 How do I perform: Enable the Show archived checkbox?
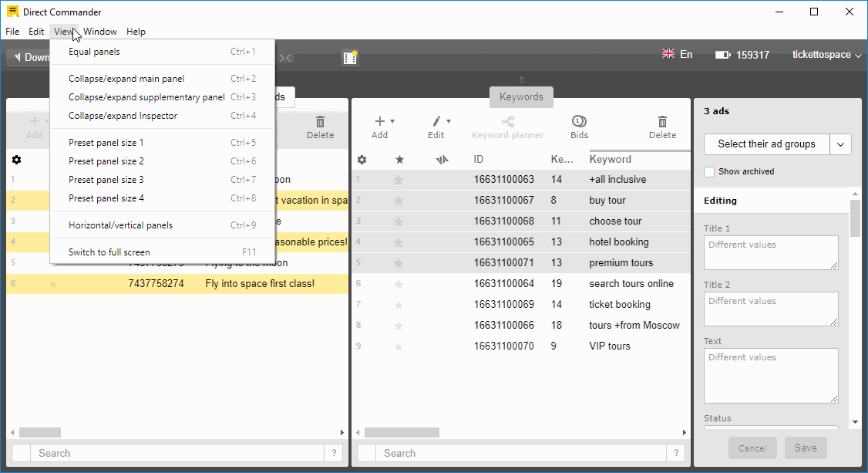tap(709, 171)
